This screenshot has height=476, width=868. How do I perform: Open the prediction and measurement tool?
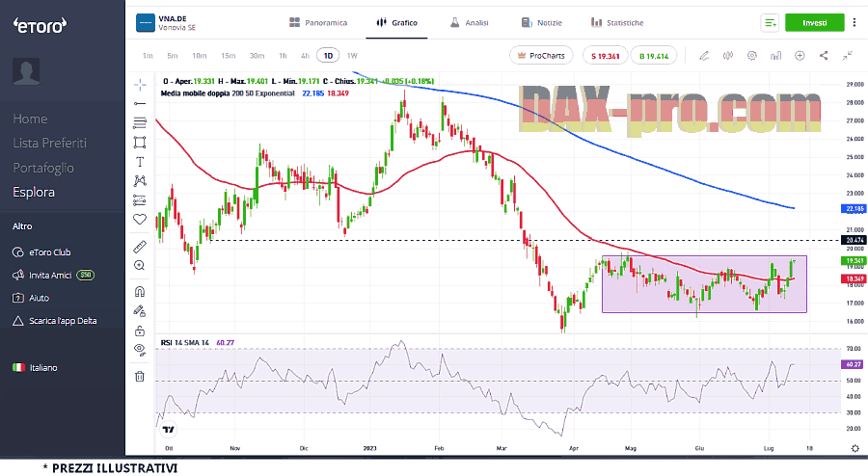click(140, 200)
